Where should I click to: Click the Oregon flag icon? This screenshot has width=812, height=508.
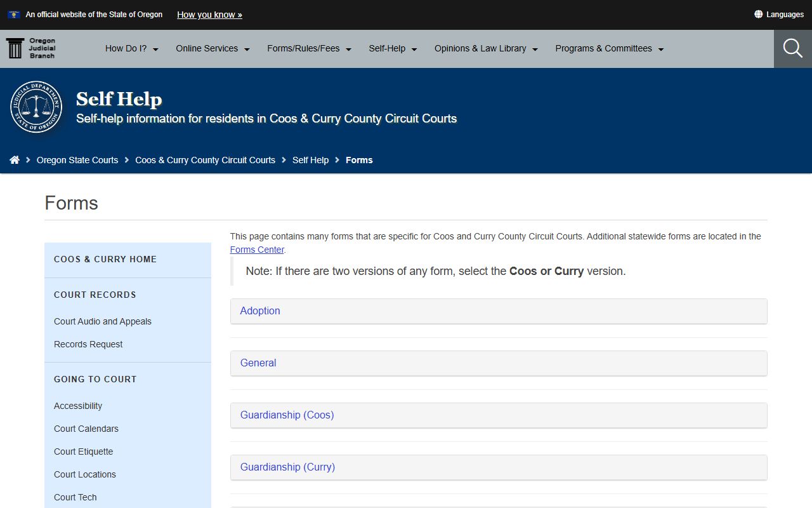13,14
